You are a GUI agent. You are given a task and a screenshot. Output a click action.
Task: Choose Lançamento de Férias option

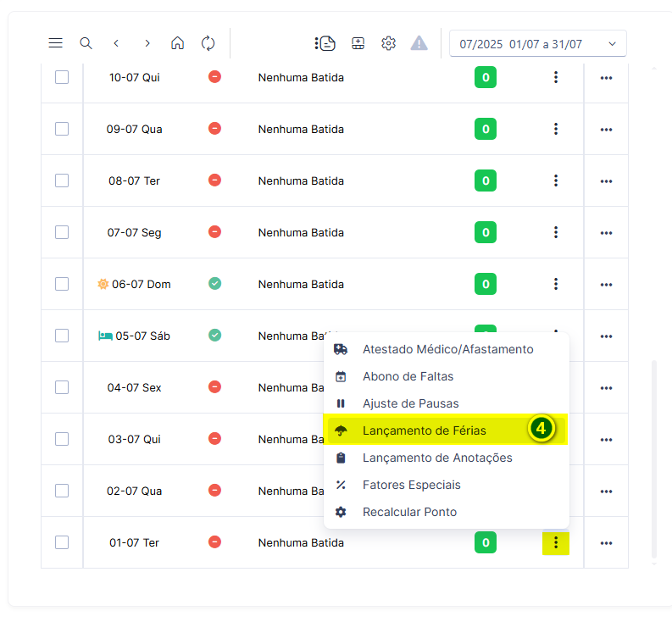point(446,430)
